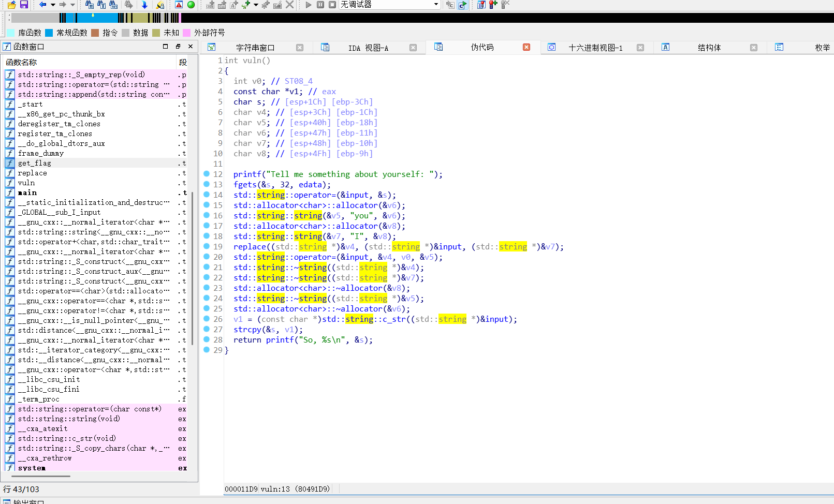Click the convert to code icon
This screenshot has height=504, width=834.
coord(210,5)
